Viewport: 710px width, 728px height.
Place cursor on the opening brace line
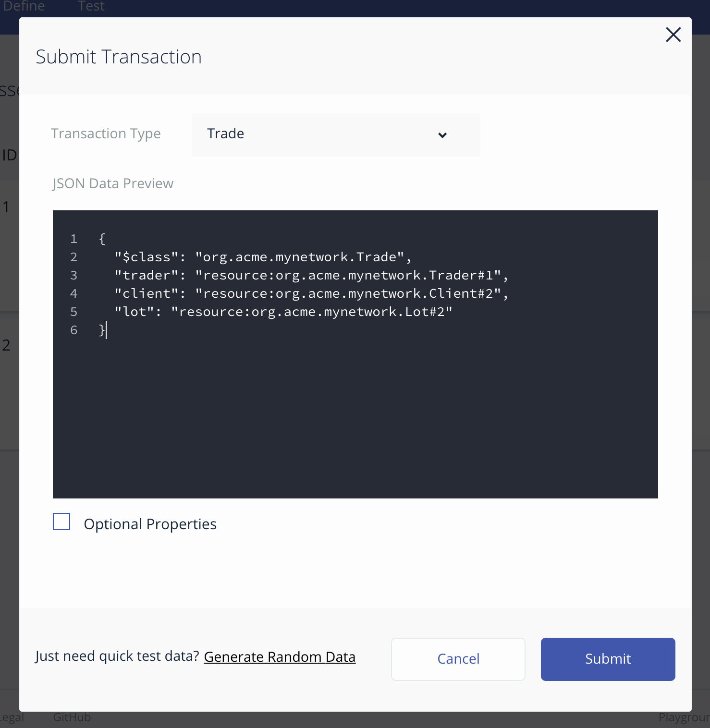coord(102,239)
